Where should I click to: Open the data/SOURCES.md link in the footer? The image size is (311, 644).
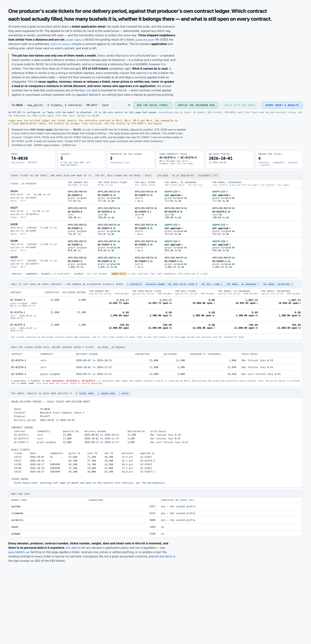coord(19,552)
